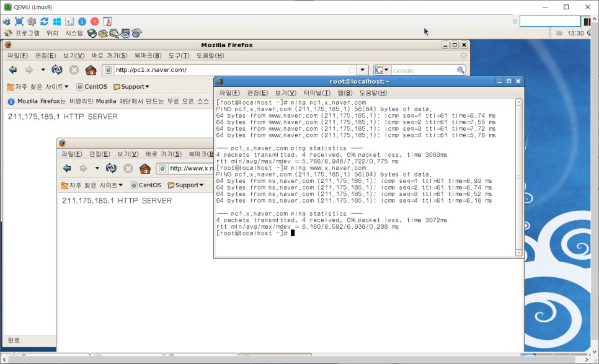Click the Windows logo icon in QEMU toolbar
The image size is (599, 364).
(x=57, y=22)
